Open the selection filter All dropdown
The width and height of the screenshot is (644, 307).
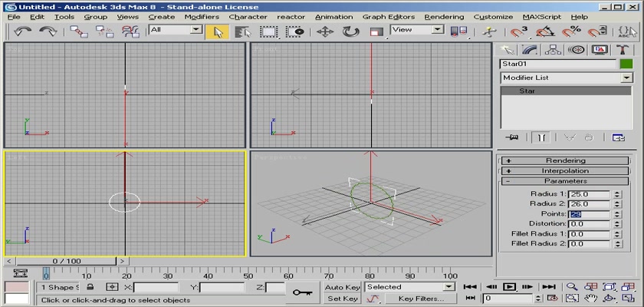point(197,30)
